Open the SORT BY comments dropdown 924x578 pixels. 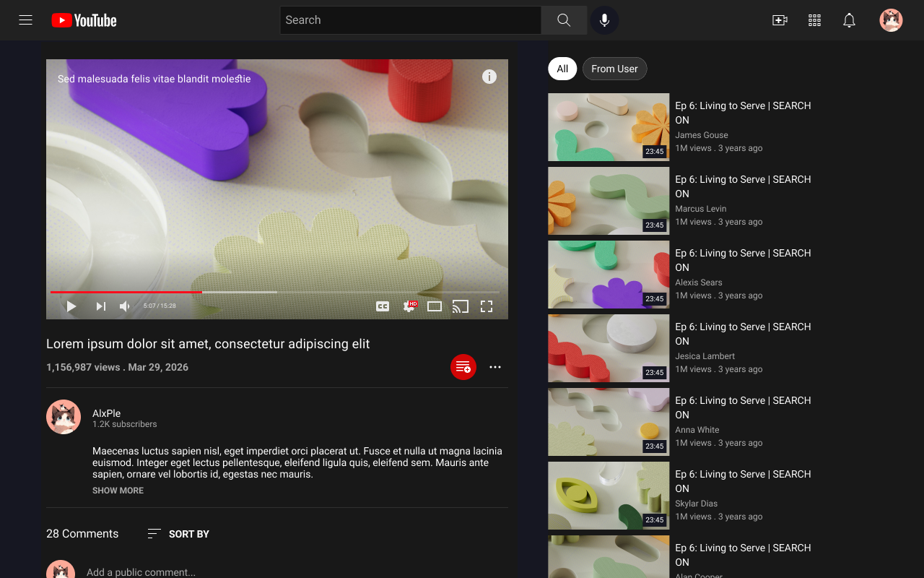[178, 534]
